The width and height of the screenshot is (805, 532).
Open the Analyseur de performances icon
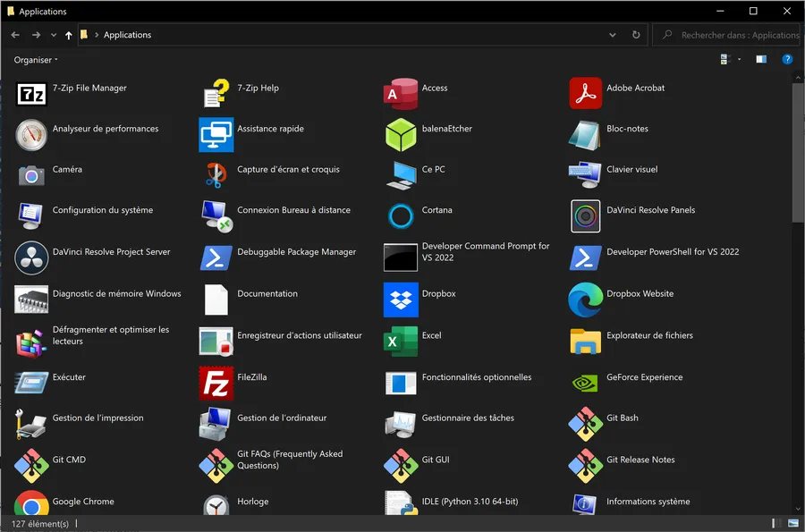click(x=31, y=135)
